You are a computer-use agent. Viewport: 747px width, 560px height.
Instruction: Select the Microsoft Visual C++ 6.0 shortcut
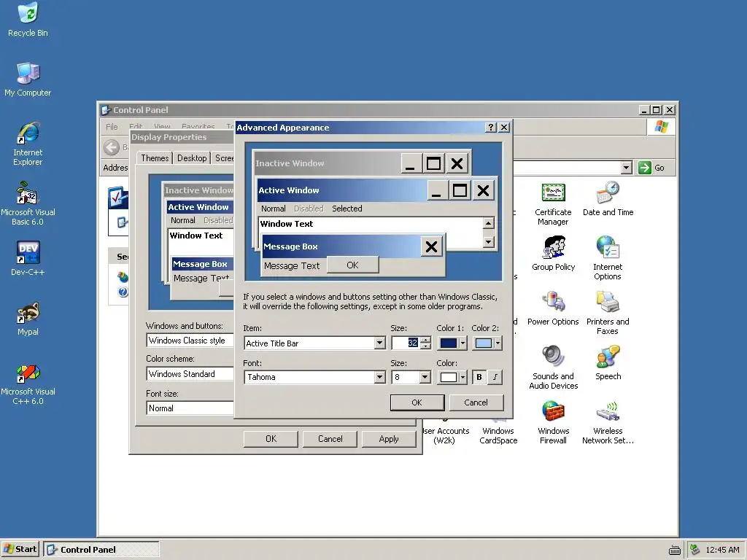(28, 384)
